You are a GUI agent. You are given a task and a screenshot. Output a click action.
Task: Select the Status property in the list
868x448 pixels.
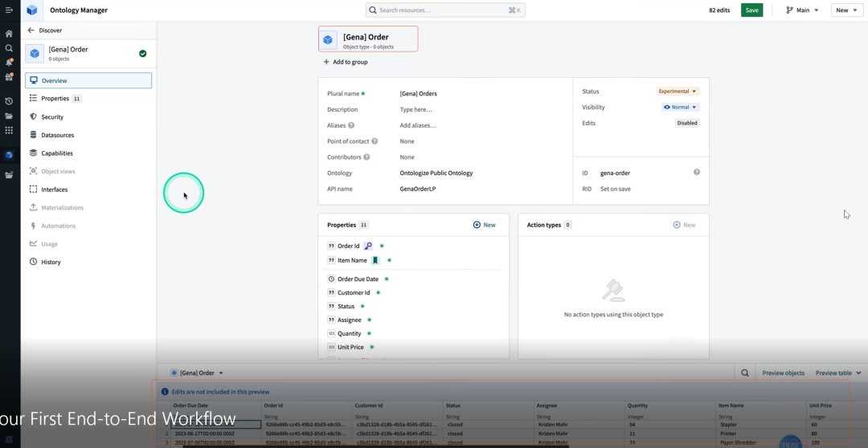346,307
